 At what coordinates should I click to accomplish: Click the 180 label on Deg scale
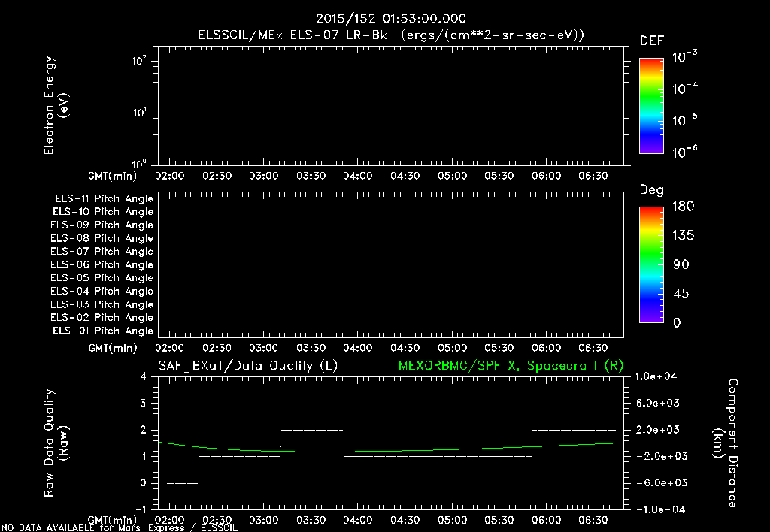click(x=683, y=206)
